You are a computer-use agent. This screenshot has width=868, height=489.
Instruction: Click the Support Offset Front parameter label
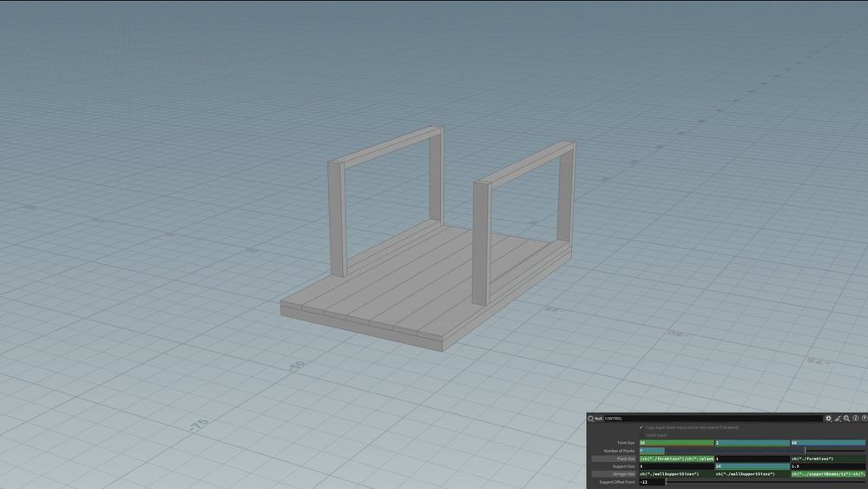point(616,482)
